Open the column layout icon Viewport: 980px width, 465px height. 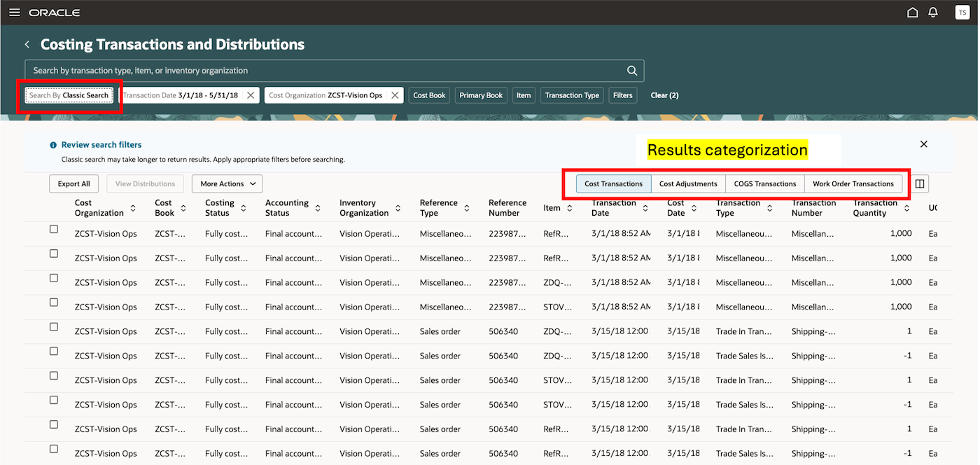pos(920,184)
